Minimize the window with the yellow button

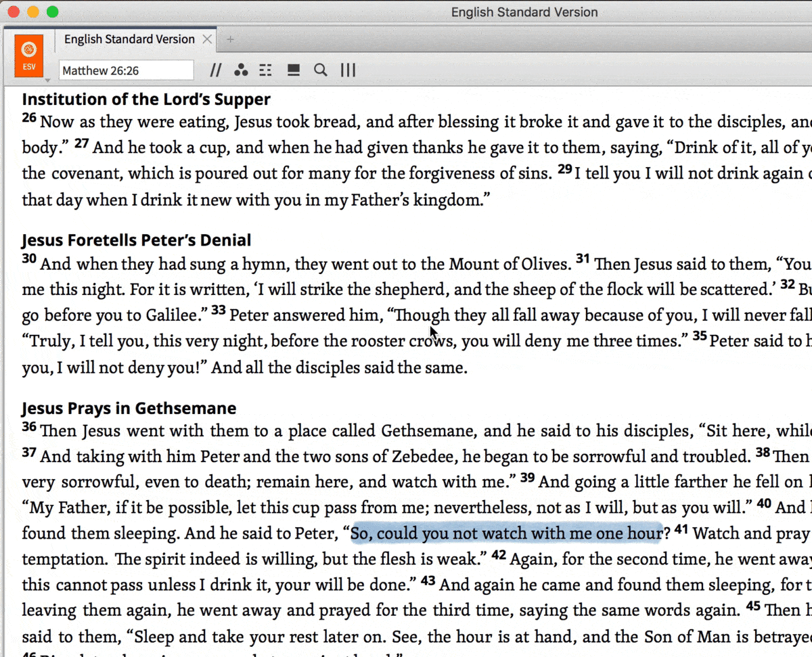click(x=32, y=12)
